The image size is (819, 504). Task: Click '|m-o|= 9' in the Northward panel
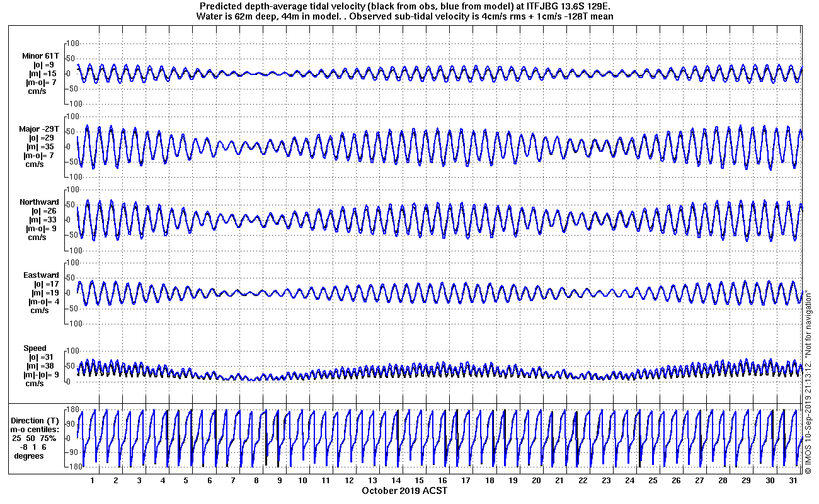(42, 229)
